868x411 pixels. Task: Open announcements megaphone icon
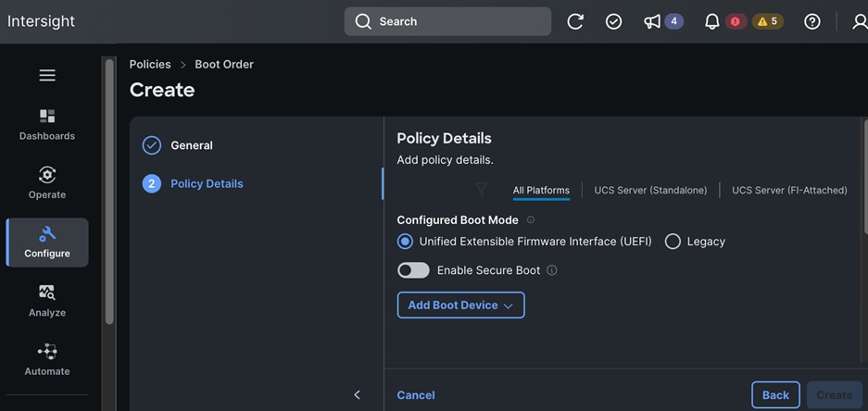tap(652, 21)
